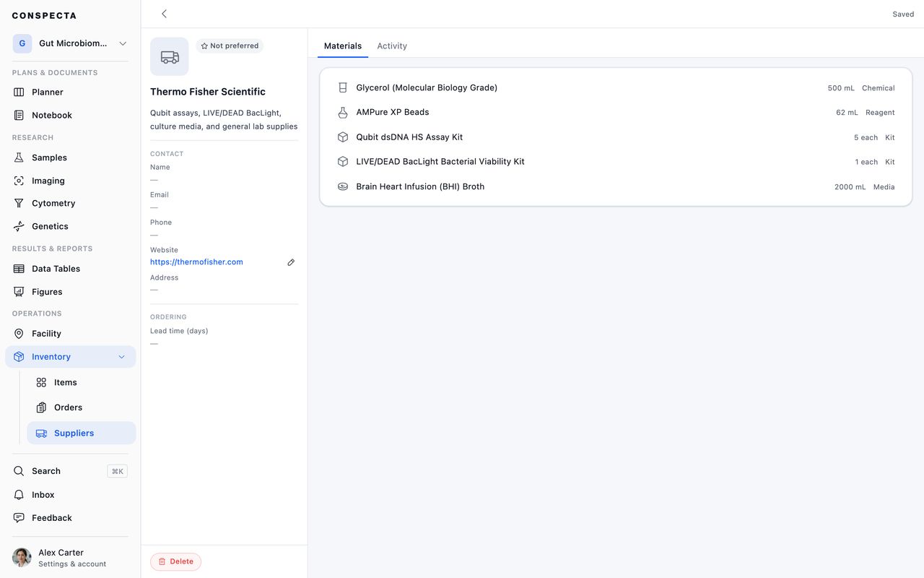
Task: Click the Genetics icon in sidebar
Action: (19, 227)
